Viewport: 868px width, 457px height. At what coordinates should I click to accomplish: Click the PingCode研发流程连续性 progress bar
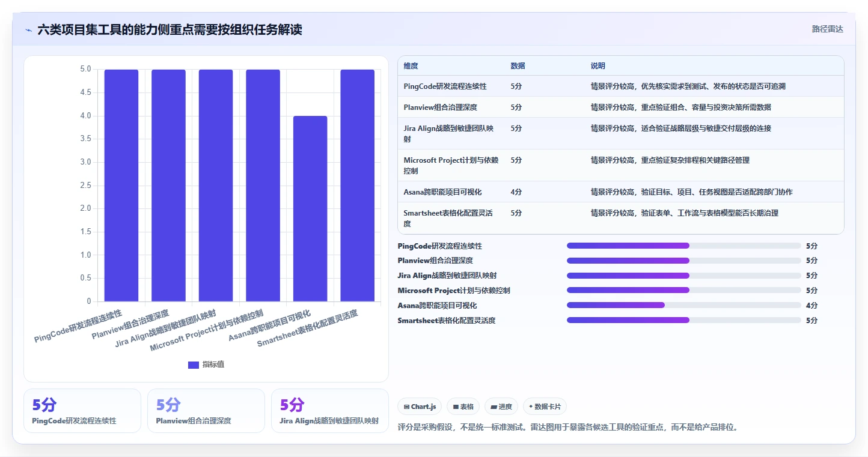[x=683, y=246]
